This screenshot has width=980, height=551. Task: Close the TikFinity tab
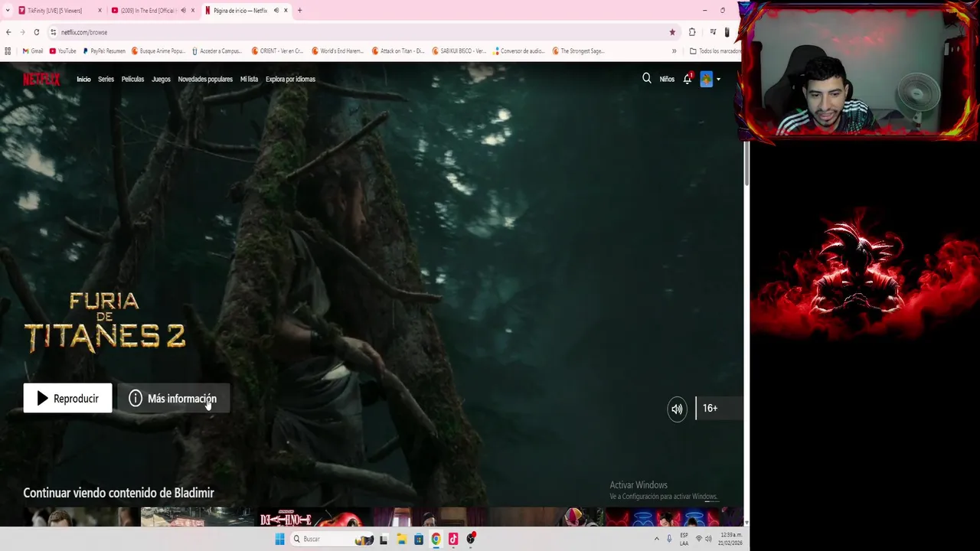pos(100,11)
